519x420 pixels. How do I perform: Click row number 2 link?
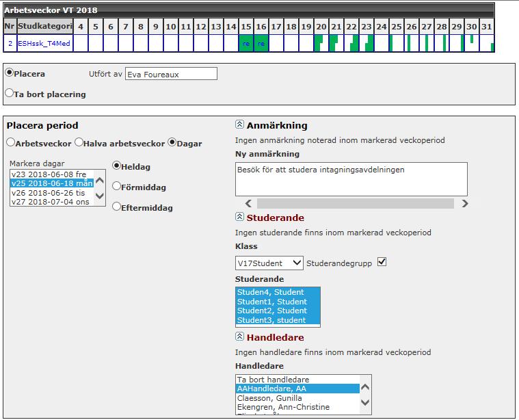[10, 43]
